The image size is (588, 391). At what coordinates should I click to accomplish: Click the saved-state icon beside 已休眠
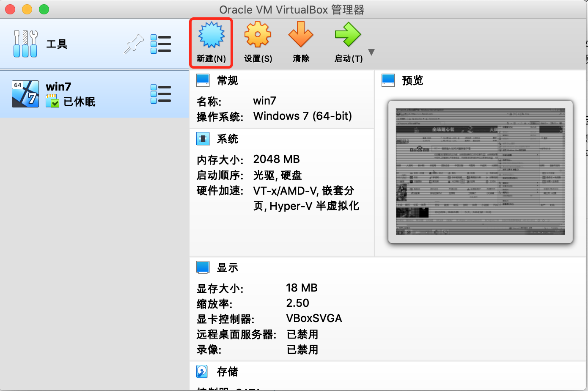tap(52, 101)
